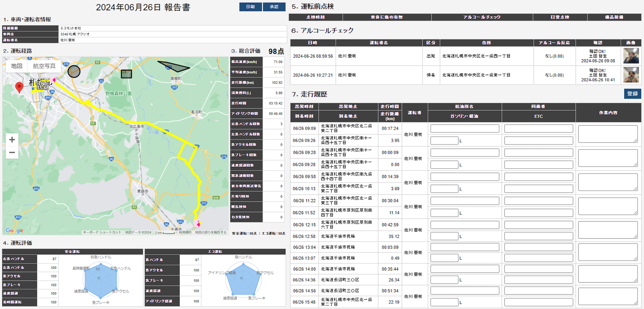Click 作業内容 text area for the 11:22 trip
644x309 pixels.
(x=607, y=206)
